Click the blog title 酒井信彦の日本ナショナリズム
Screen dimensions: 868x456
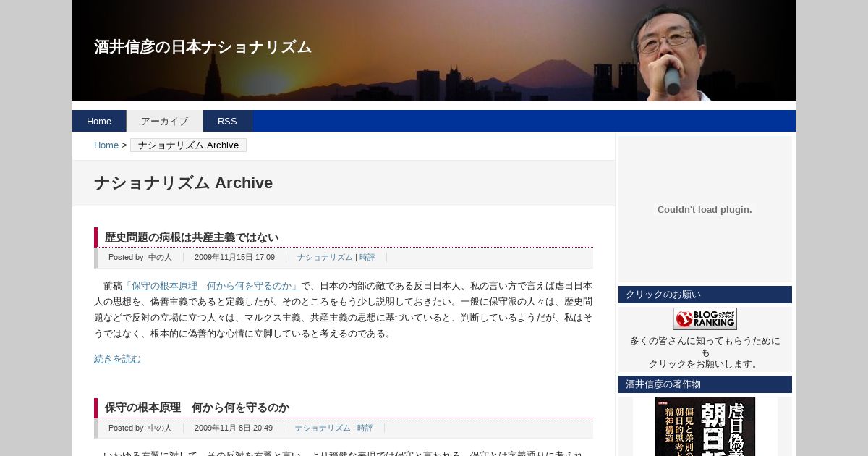tap(203, 47)
